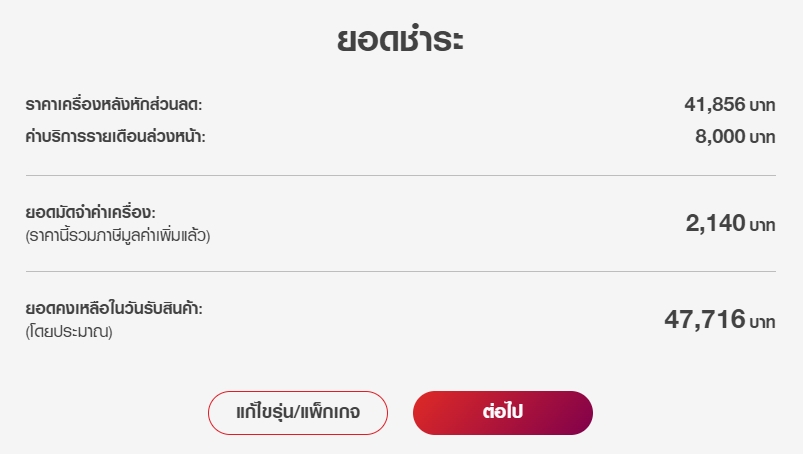Select the ราคาเครื่องหลังหักส่วนลด label
This screenshot has width=803, height=454.
coord(114,104)
